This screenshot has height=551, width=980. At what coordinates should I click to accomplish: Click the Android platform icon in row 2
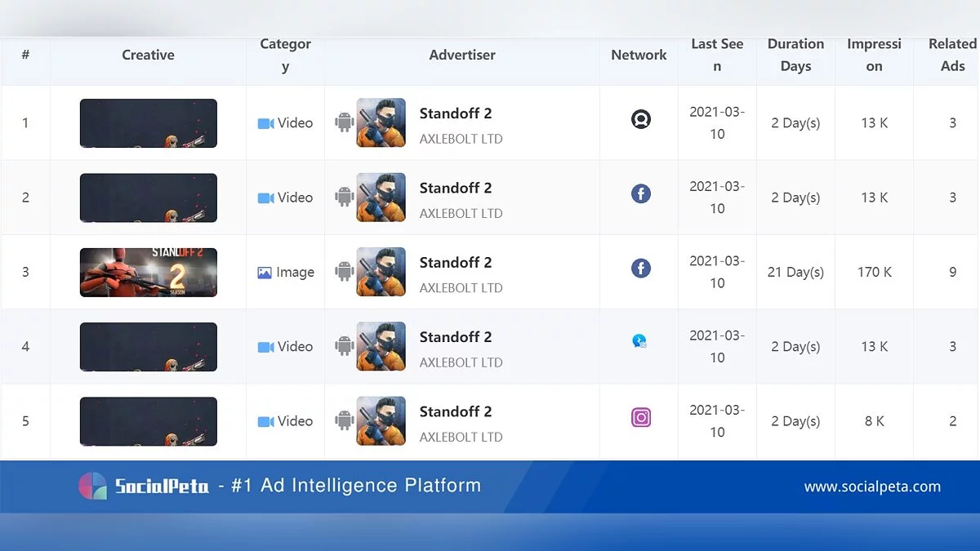[x=344, y=197]
